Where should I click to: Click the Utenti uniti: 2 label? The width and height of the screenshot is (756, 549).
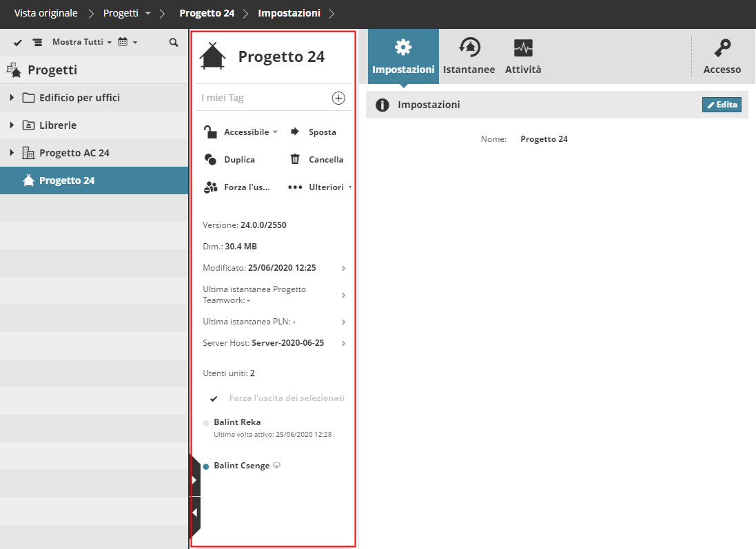(x=229, y=373)
